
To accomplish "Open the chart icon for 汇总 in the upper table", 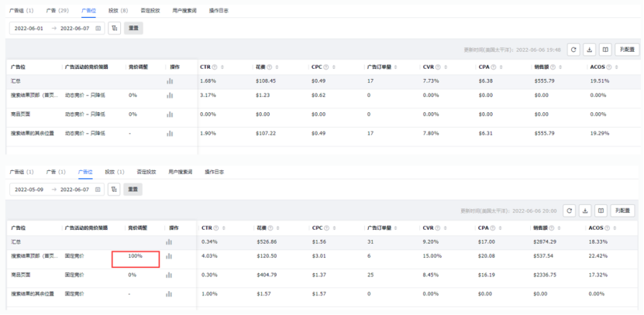I will click(170, 81).
